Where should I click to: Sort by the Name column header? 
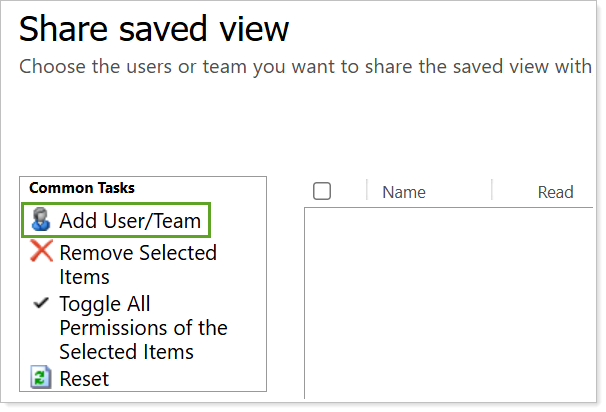[404, 192]
